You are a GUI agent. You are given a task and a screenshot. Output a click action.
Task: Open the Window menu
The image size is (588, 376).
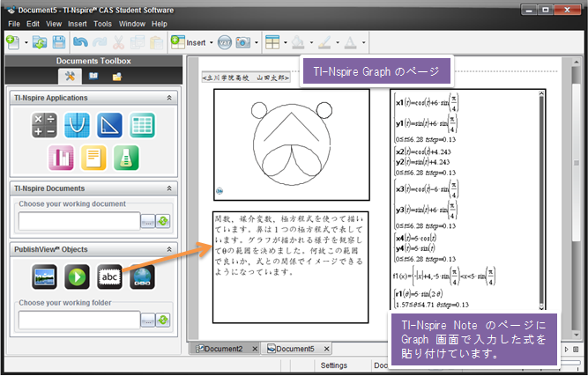[x=132, y=24]
